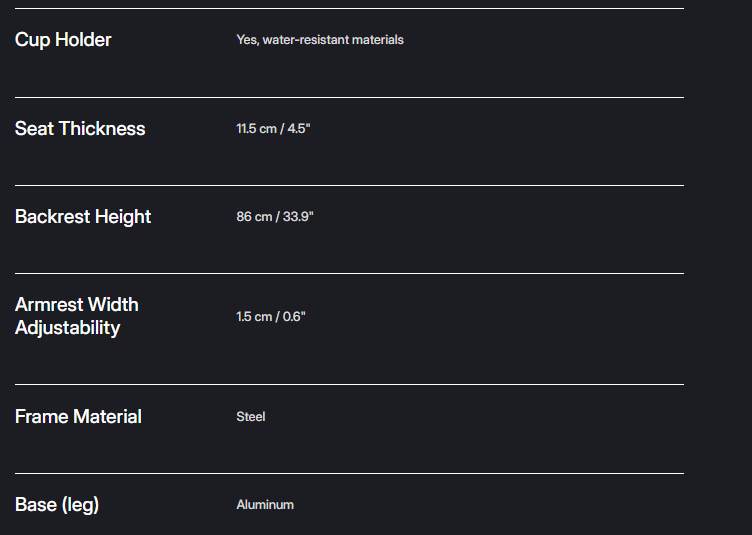
Task: Click the Armrest Width Adjustability heading
Action: 77,316
